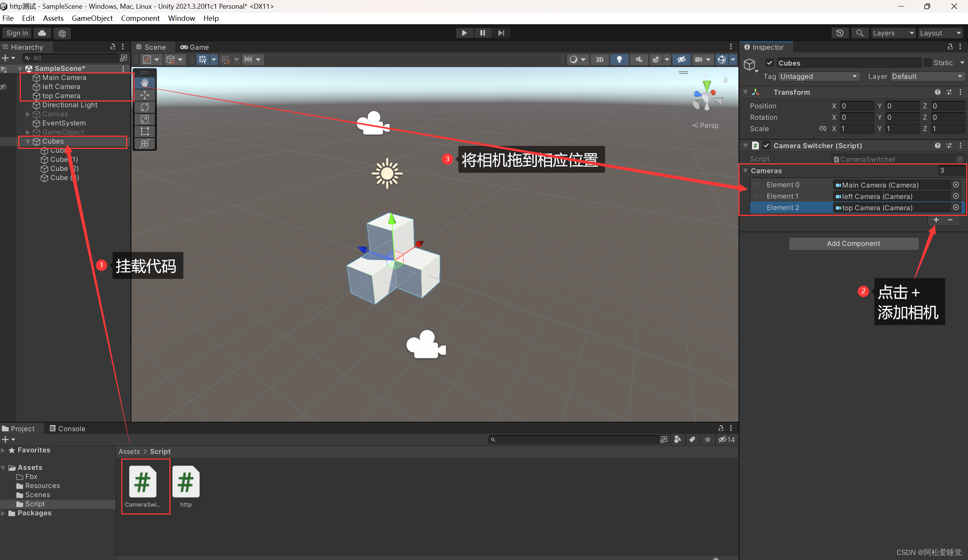Toggle 2D view mode in Scene view
The image size is (968, 560).
600,59
